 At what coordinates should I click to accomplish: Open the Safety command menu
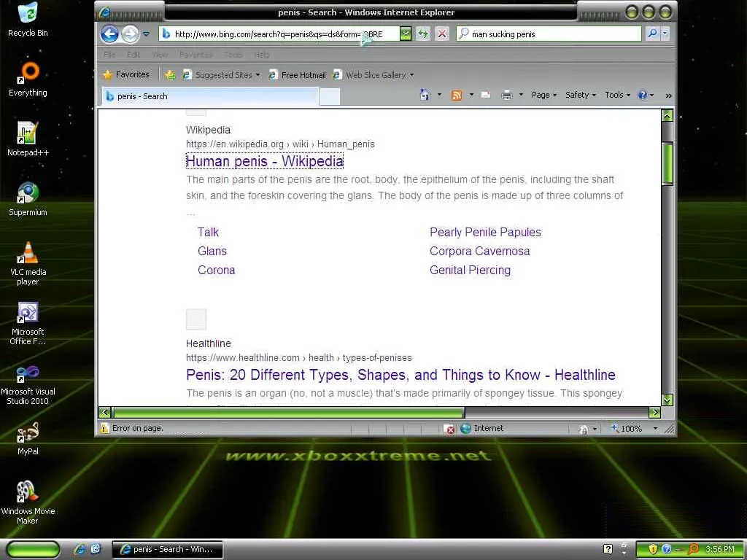coord(581,96)
